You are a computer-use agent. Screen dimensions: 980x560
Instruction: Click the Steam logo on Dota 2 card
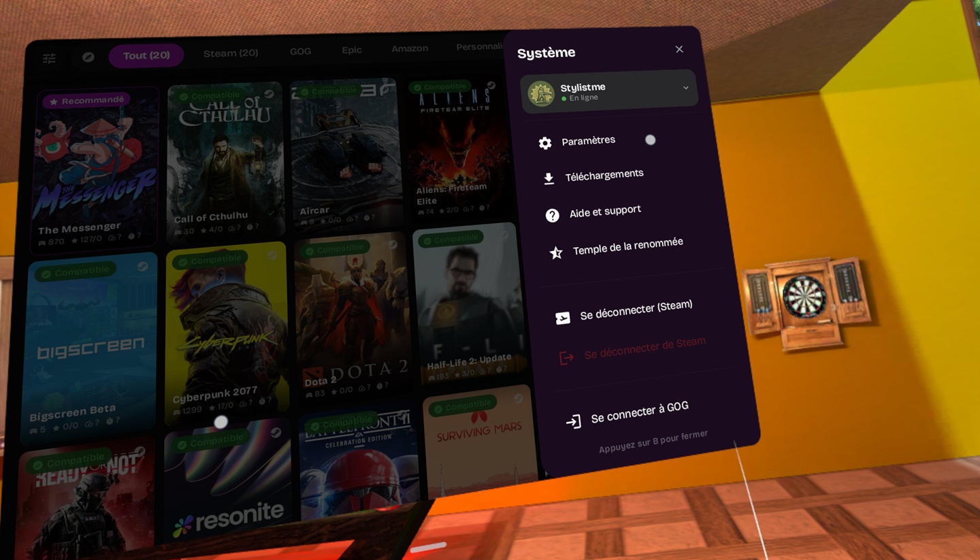point(393,245)
